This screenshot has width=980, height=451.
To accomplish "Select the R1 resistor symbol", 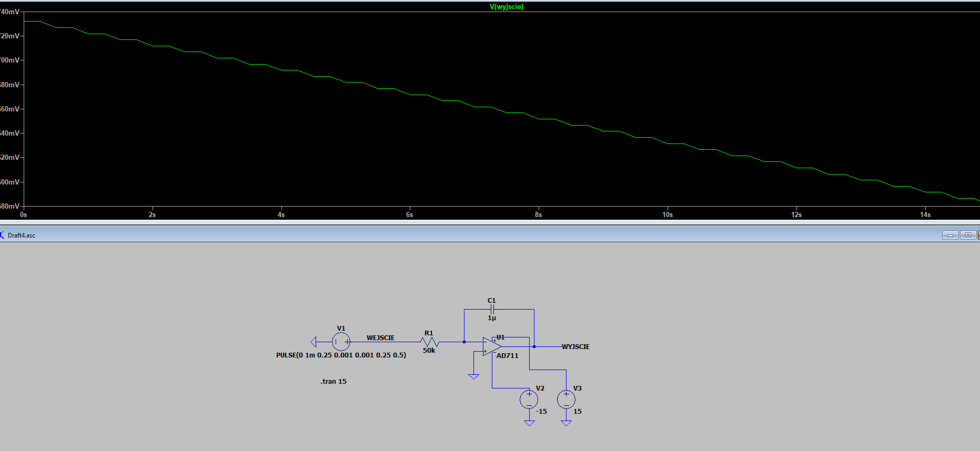I will click(430, 342).
